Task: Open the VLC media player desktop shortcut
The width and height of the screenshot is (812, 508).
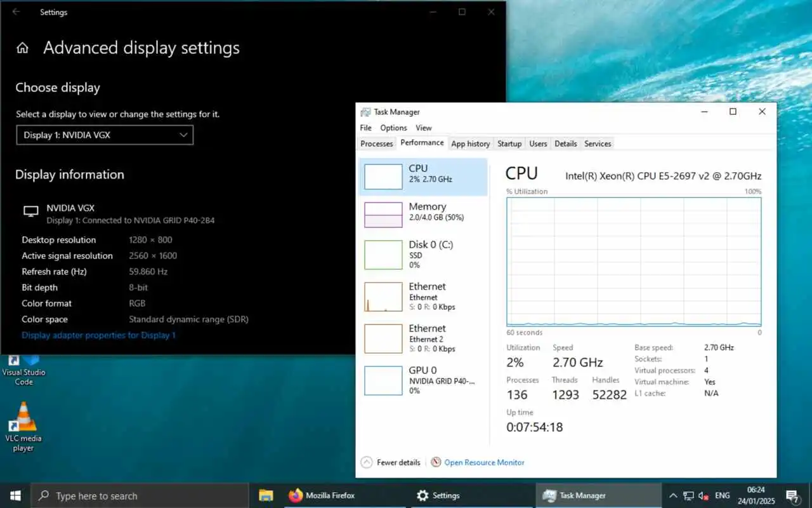Action: [x=23, y=427]
